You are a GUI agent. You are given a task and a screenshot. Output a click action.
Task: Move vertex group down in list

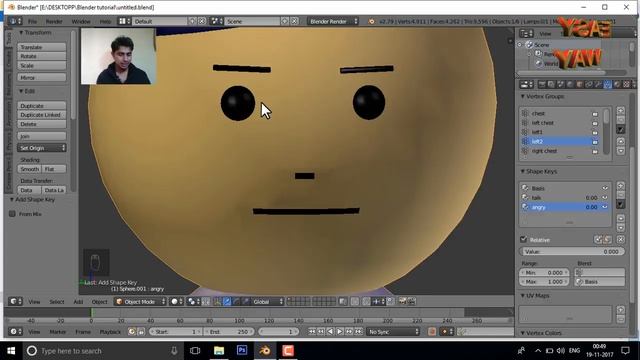tap(620, 151)
